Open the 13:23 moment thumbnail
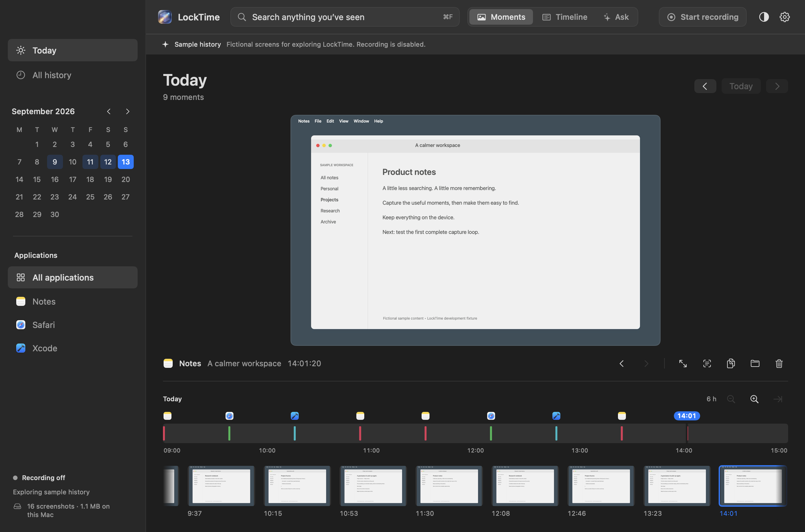The height and width of the screenshot is (532, 805). 677,486
